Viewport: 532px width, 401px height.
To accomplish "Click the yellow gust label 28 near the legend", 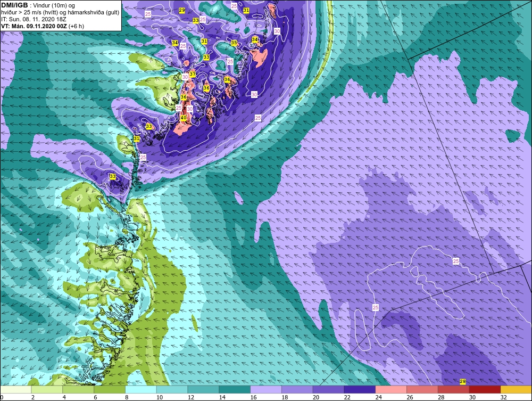I will tap(463, 382).
